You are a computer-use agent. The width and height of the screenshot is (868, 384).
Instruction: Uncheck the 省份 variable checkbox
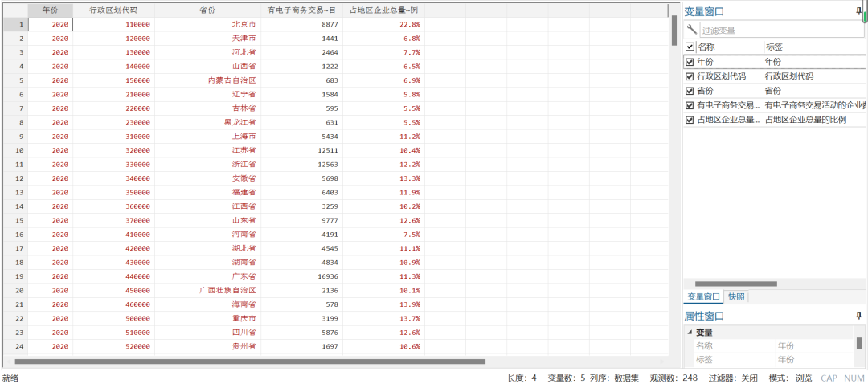point(690,91)
